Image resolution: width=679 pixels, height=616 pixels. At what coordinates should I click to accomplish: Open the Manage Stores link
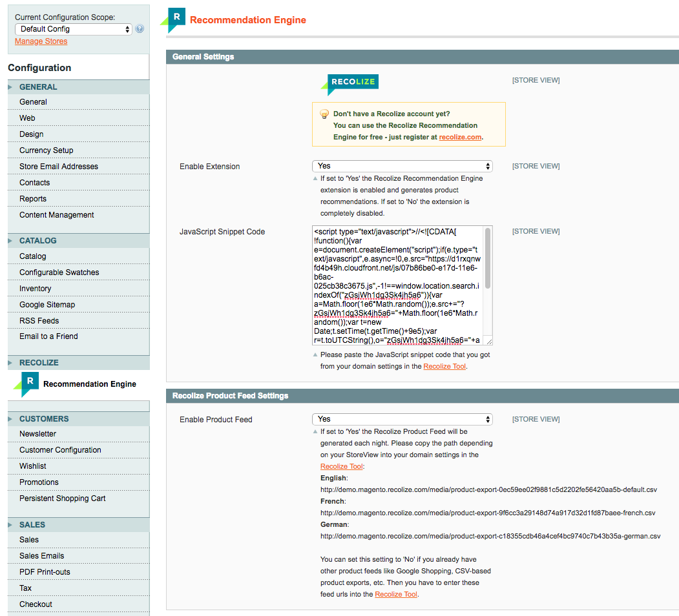41,41
